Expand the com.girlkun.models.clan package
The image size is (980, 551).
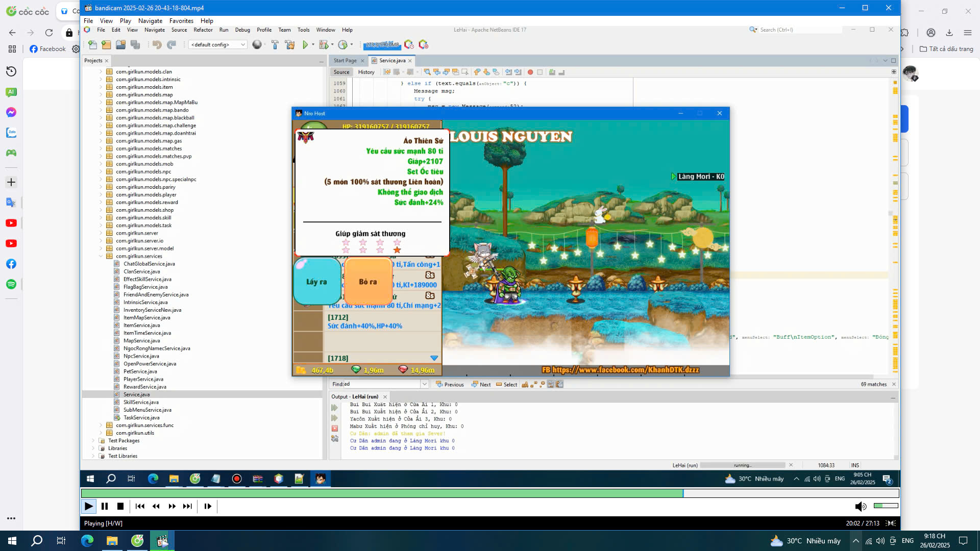click(101, 72)
